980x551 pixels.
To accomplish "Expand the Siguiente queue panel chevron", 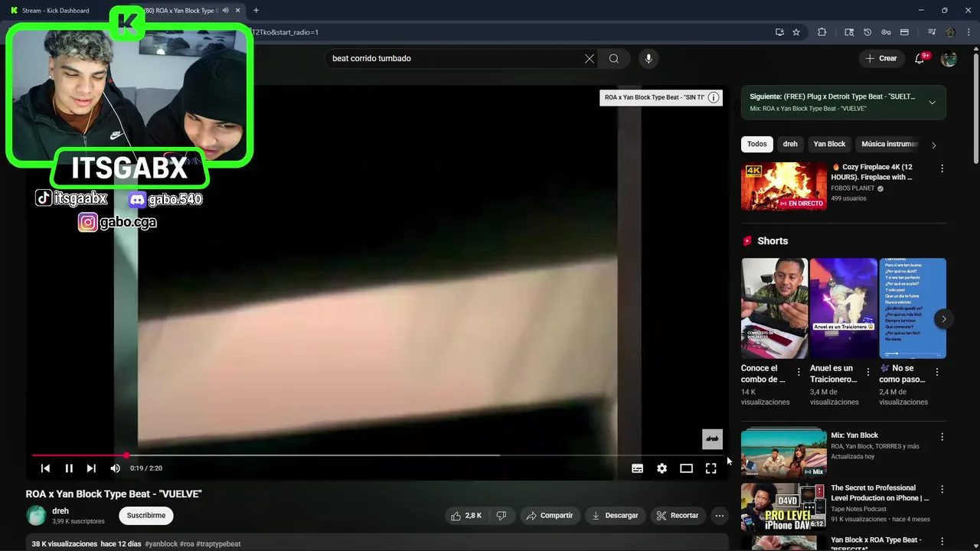I will coord(932,103).
